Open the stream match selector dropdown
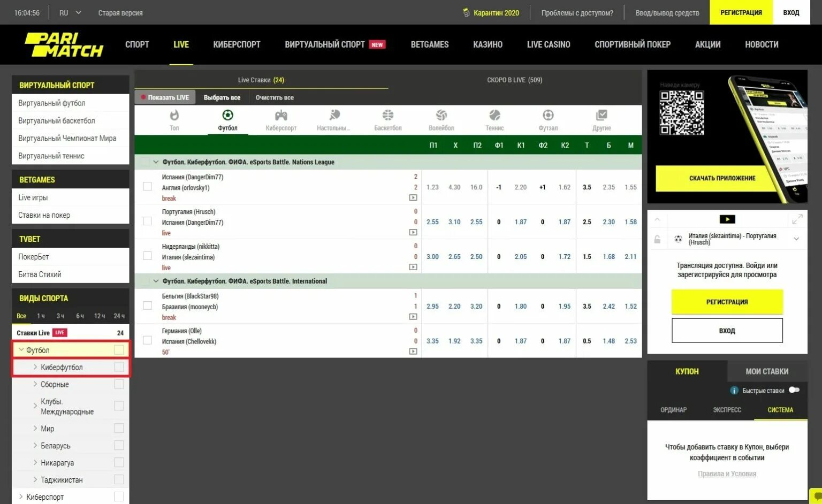This screenshot has height=504, width=822. click(796, 239)
